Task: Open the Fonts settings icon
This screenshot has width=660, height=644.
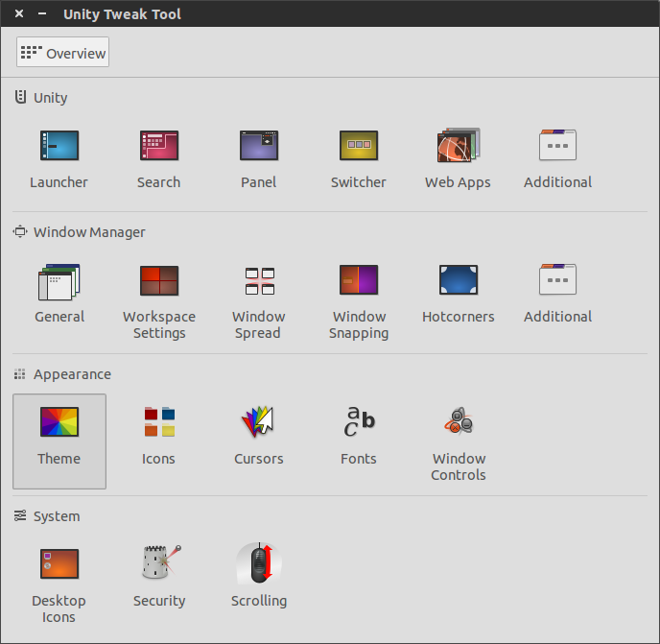Action: click(359, 421)
